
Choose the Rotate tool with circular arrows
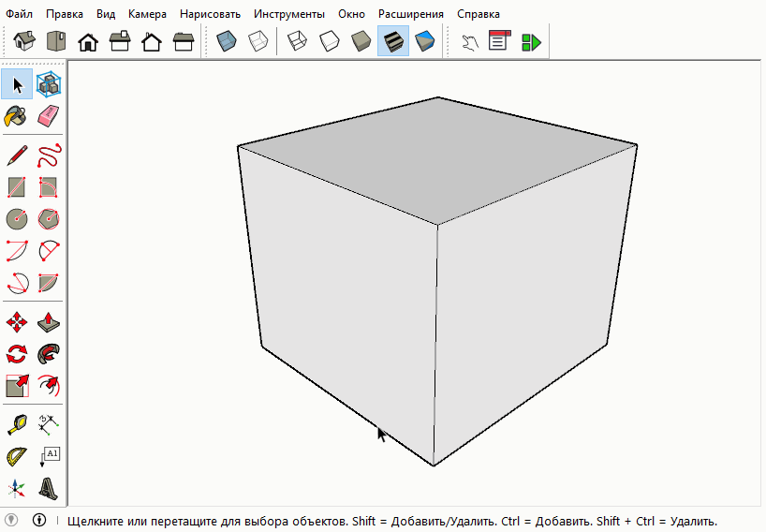(x=17, y=354)
